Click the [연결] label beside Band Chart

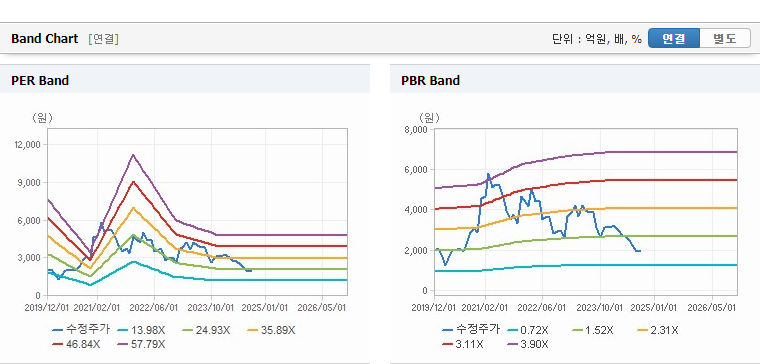pos(103,39)
